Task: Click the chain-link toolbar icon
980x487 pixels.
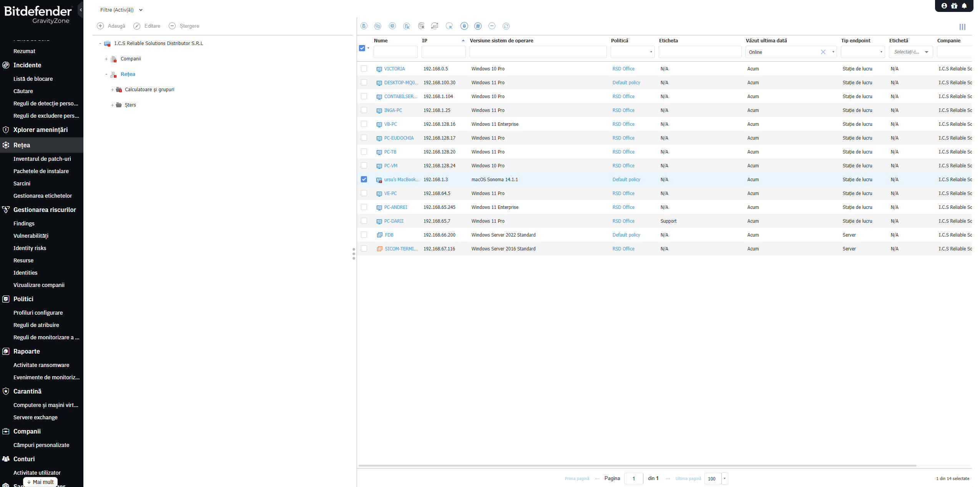Action: [x=378, y=26]
